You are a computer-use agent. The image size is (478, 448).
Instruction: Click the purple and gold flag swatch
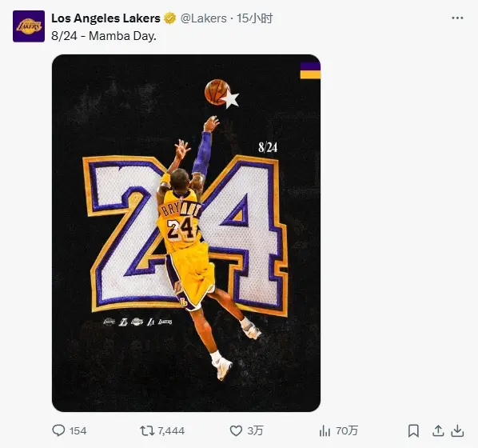(x=310, y=70)
